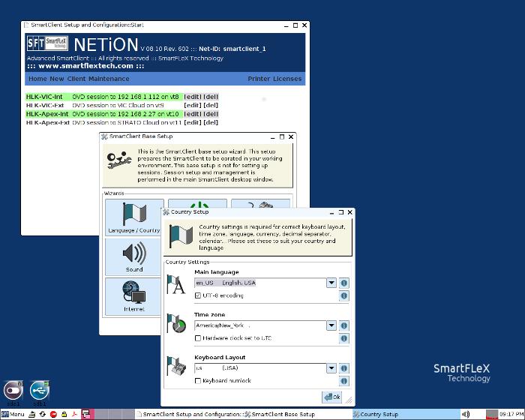Edit the HLK-Apex-Ext session

193,122
